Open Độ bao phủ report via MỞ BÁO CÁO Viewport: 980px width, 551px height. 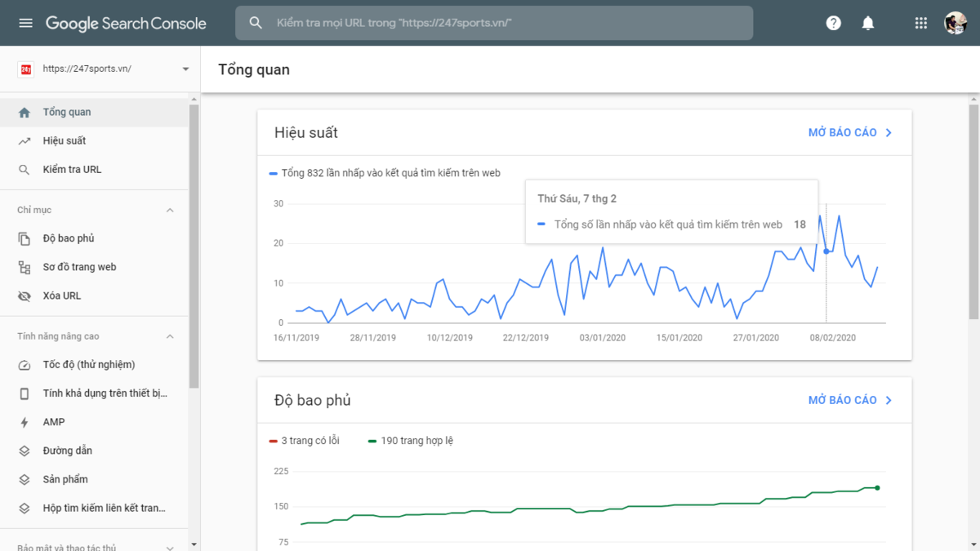(850, 400)
